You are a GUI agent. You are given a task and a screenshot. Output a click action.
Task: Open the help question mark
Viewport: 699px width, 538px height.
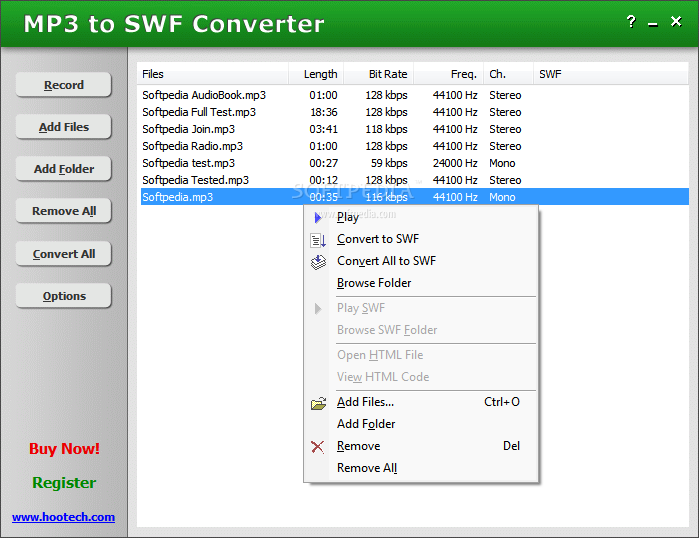click(x=631, y=21)
